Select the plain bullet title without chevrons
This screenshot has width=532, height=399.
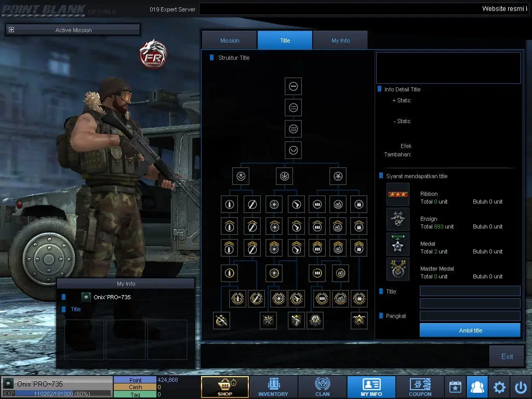[x=229, y=204]
